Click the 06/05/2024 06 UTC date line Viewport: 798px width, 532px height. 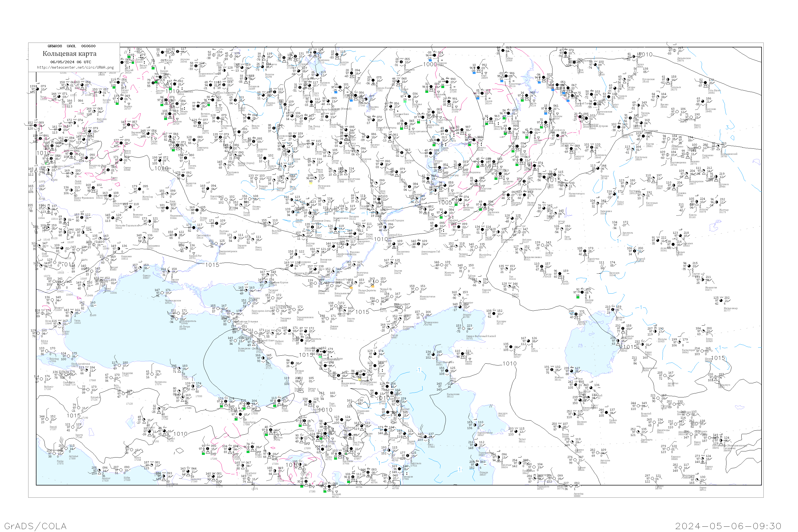(70, 62)
